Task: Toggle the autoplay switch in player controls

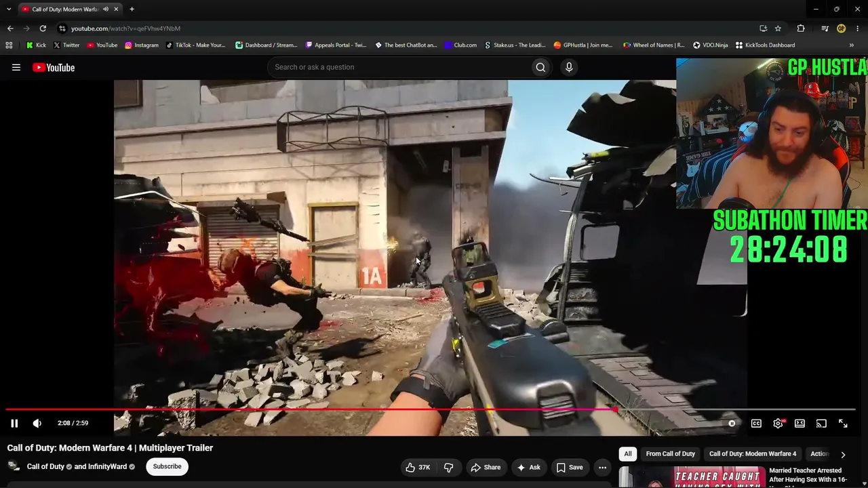Action: click(732, 424)
